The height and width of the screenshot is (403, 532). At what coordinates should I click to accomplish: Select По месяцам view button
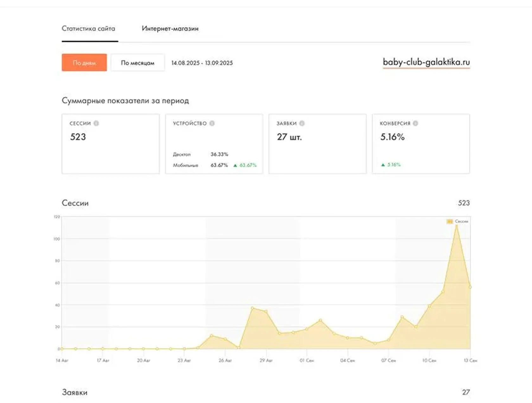coord(138,63)
